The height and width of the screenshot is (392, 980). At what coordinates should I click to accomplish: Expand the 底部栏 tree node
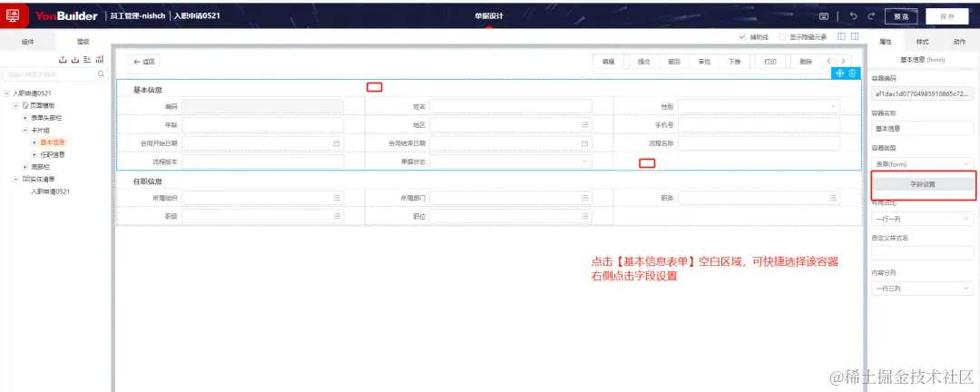tap(25, 167)
